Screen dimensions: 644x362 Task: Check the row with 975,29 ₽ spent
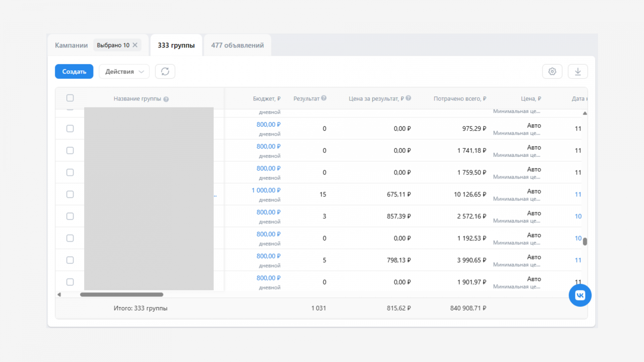coord(70,129)
